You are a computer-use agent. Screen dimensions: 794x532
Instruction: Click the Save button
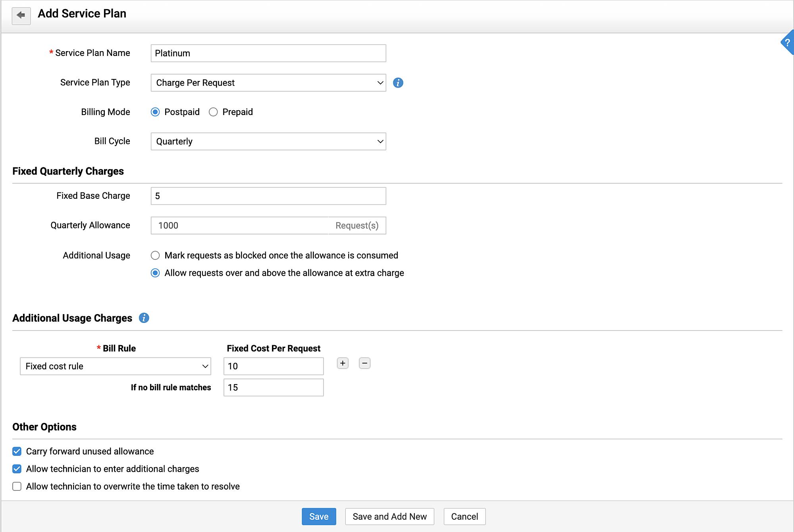coord(319,517)
